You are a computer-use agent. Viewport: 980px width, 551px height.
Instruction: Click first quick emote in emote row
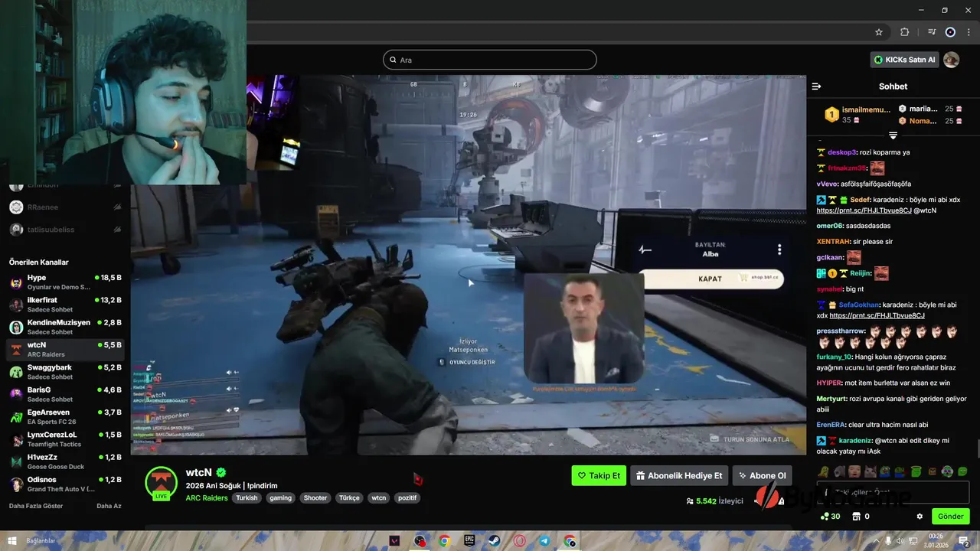click(x=823, y=471)
